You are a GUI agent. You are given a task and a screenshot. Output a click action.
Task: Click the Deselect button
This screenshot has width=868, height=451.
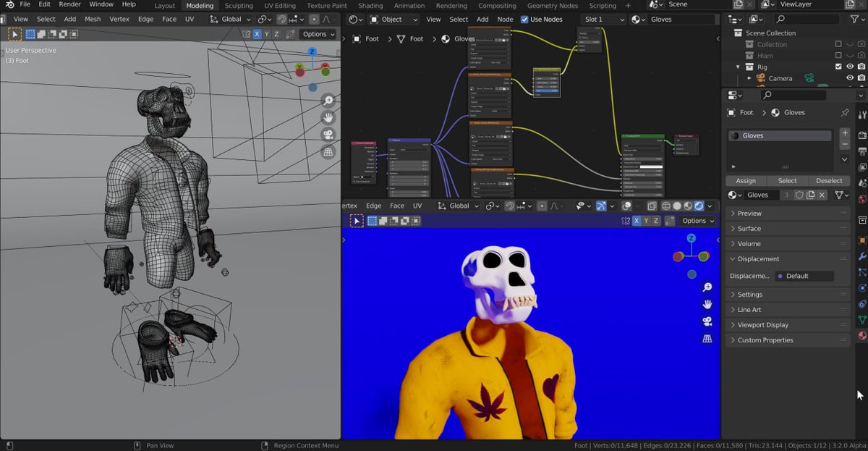point(829,180)
